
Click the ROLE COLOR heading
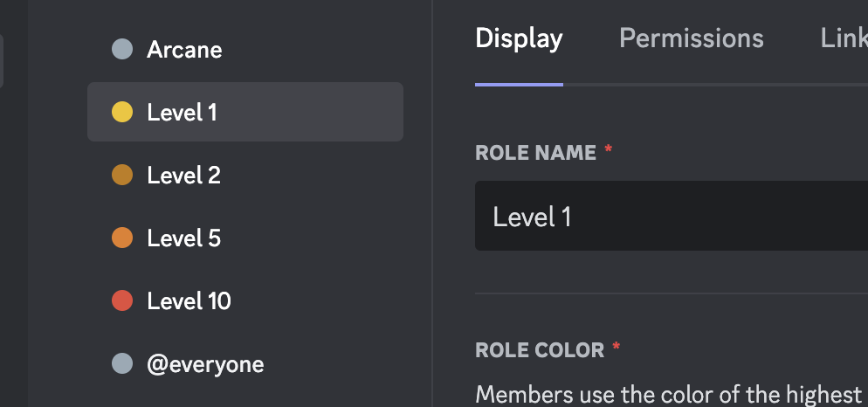pos(540,350)
